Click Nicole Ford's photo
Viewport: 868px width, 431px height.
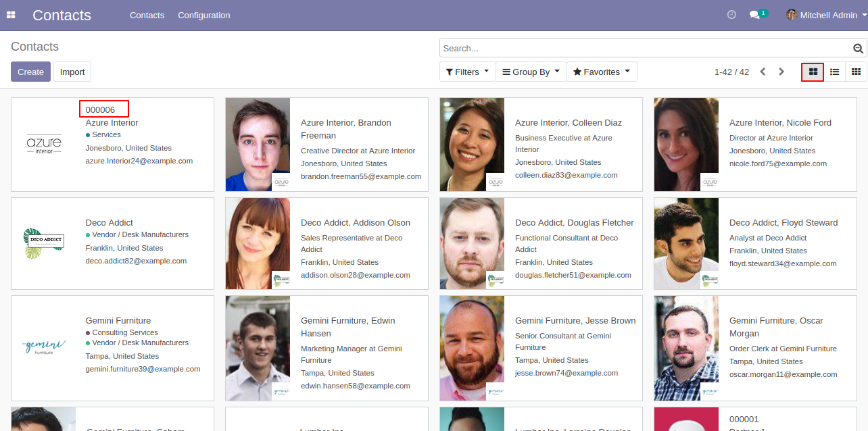pyautogui.click(x=686, y=145)
